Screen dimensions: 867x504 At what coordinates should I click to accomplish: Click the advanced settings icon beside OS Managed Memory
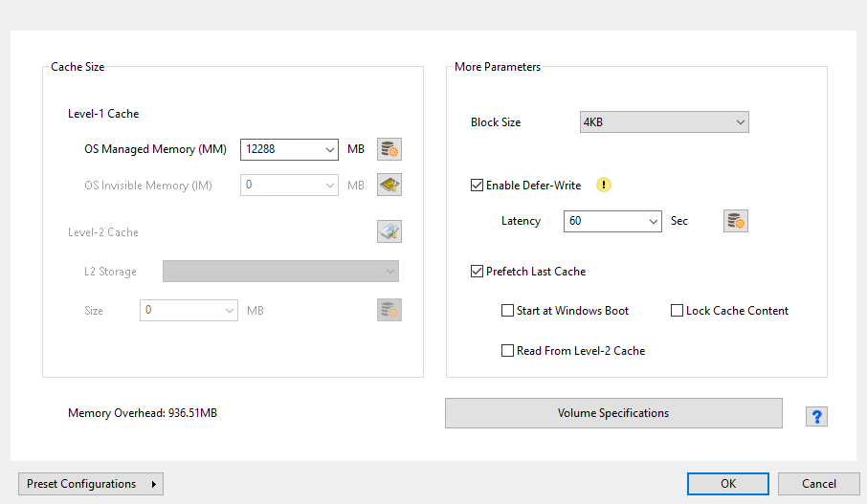[389, 149]
